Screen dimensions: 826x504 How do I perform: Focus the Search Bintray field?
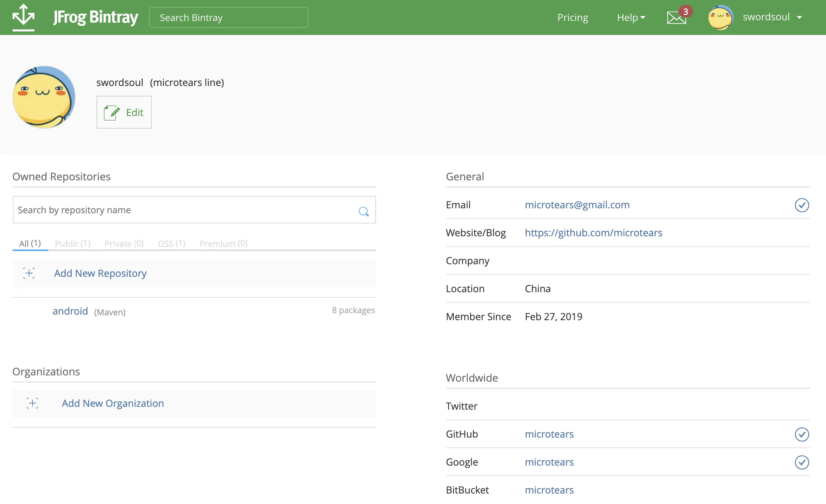228,17
